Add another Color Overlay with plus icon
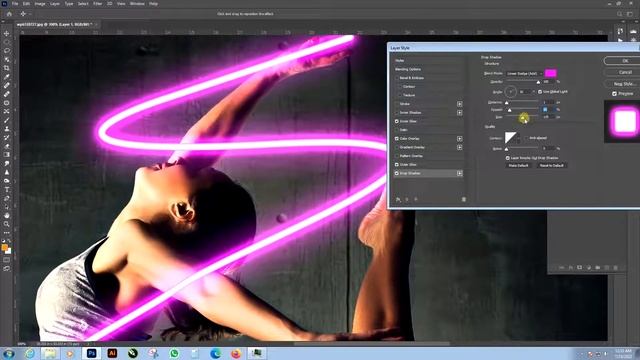The image size is (640, 360). point(460,139)
